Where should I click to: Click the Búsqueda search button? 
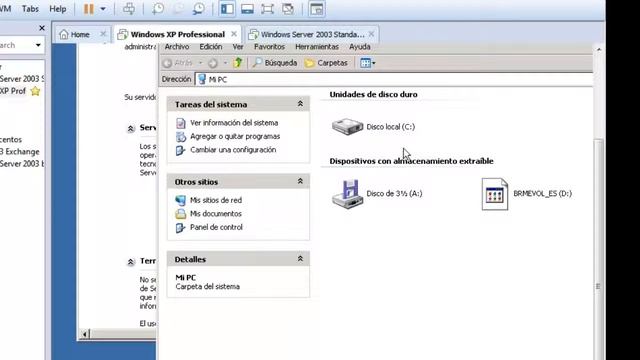[x=275, y=63]
